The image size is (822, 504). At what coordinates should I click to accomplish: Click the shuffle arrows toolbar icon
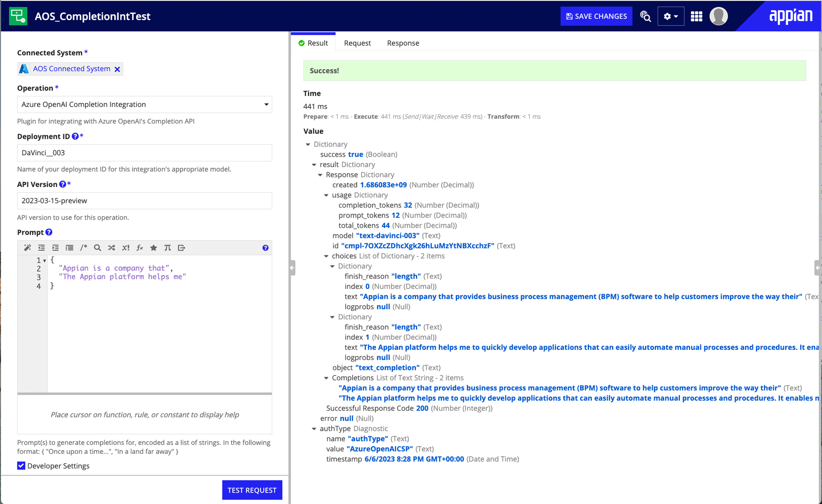(112, 248)
